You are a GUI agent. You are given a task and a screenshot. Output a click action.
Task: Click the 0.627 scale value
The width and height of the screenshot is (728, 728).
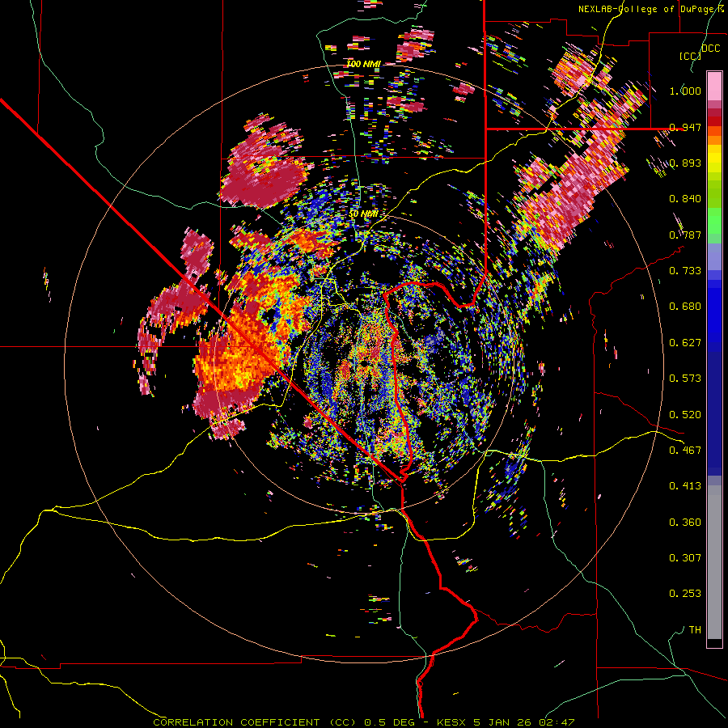(685, 343)
